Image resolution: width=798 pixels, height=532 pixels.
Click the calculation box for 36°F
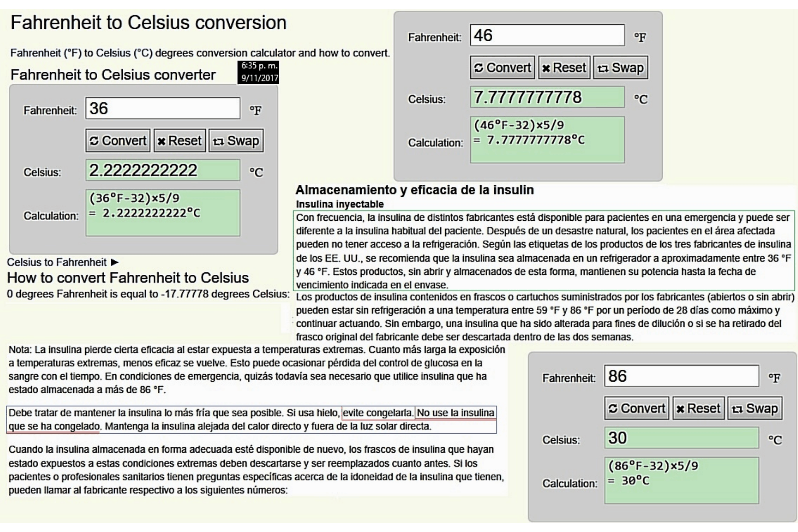click(x=163, y=213)
